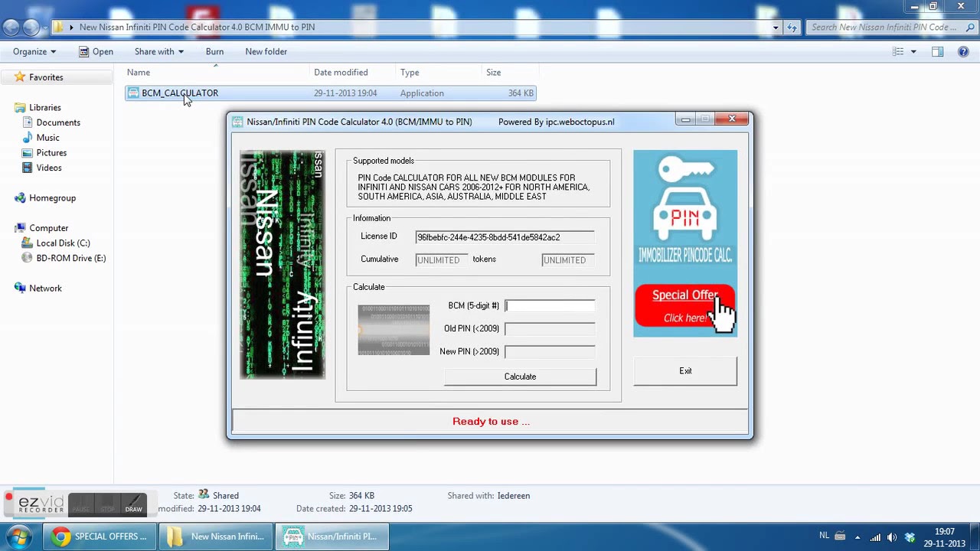Click the Refresh button next to address bar
Screen dimensions: 980x551
(x=792, y=28)
